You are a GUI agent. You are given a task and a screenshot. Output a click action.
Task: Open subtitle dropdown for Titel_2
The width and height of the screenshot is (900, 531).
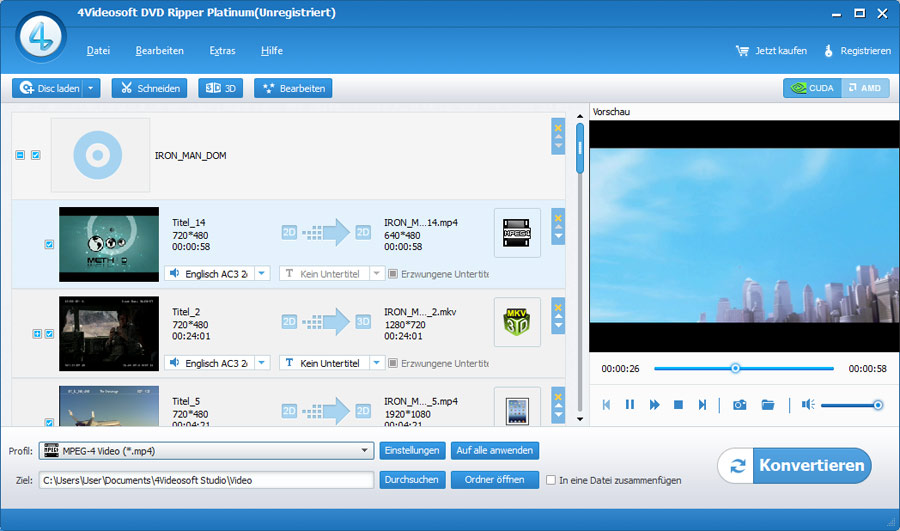(x=377, y=363)
